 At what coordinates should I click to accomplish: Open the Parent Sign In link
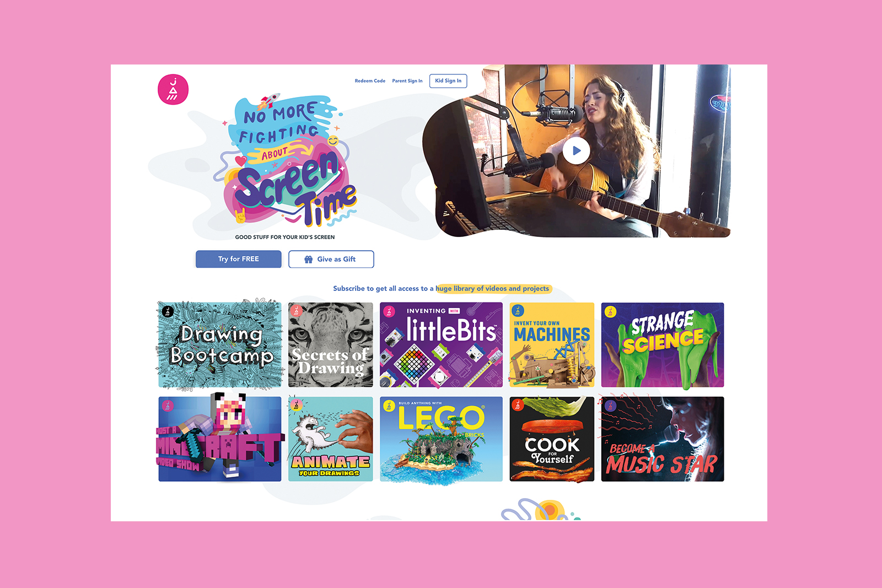[x=407, y=81]
